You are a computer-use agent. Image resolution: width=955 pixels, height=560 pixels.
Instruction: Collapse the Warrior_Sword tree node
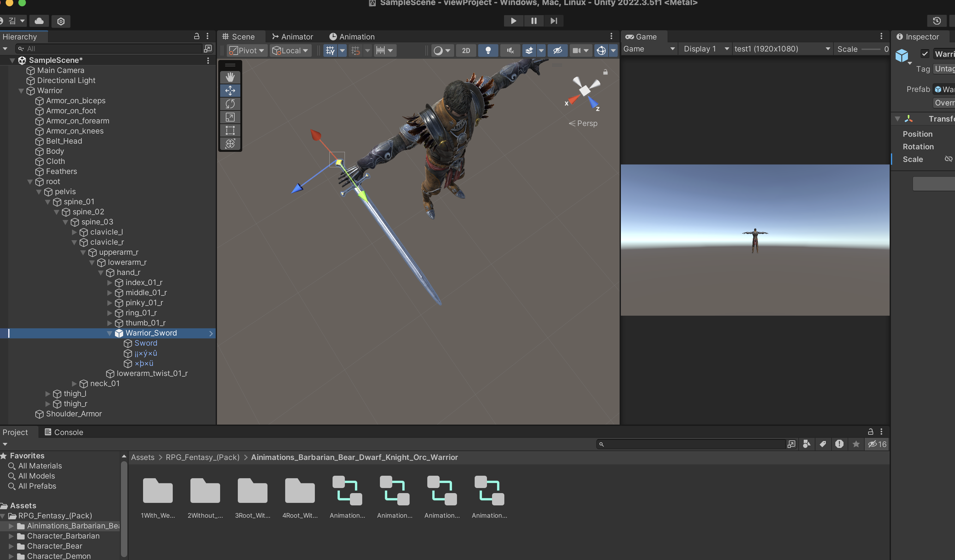click(110, 333)
